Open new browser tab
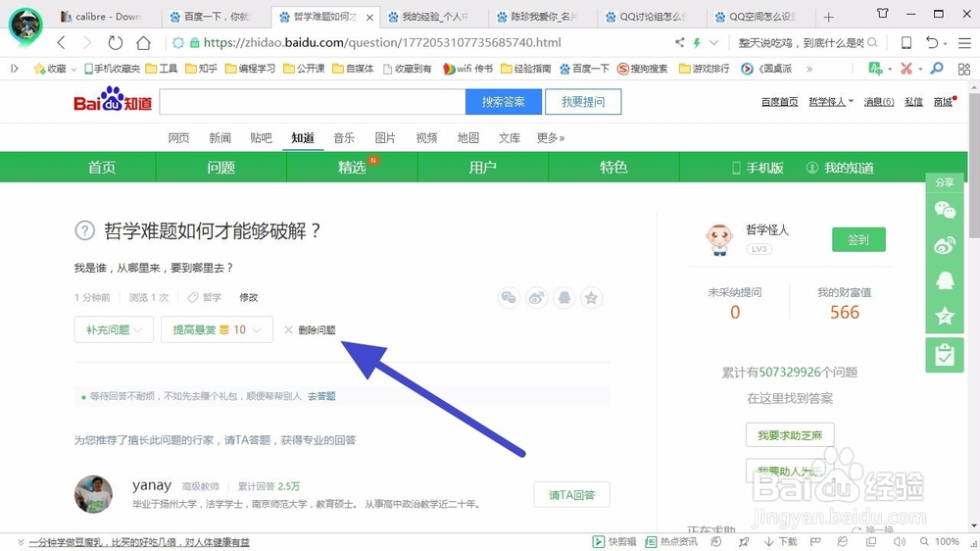Image resolution: width=980 pixels, height=551 pixels. [x=828, y=17]
